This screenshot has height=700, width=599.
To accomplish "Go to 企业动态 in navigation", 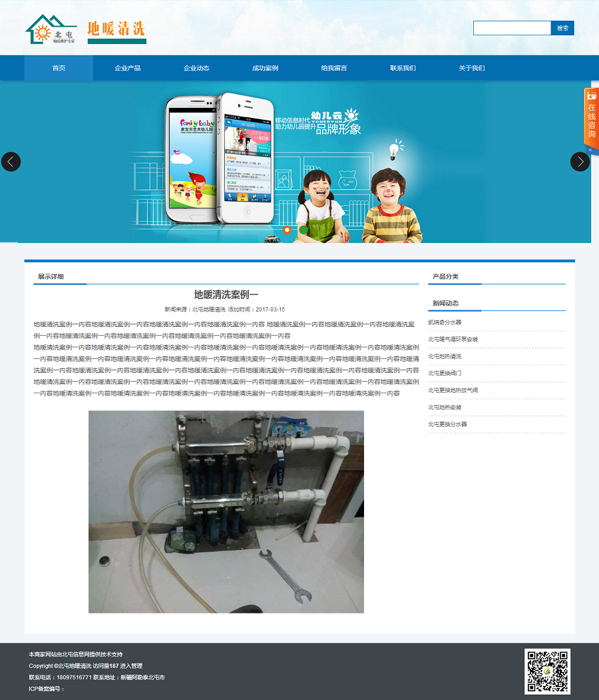I will (196, 68).
